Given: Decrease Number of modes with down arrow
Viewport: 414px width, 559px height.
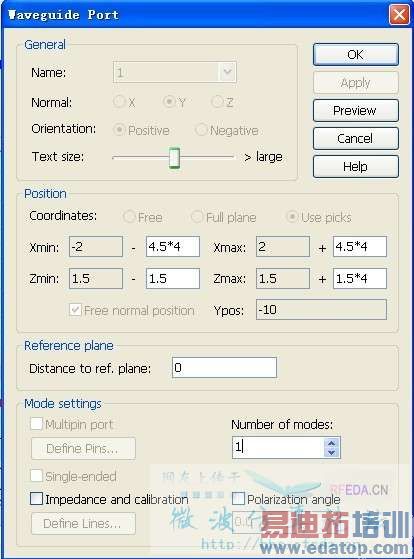Looking at the screenshot, I should (x=331, y=452).
